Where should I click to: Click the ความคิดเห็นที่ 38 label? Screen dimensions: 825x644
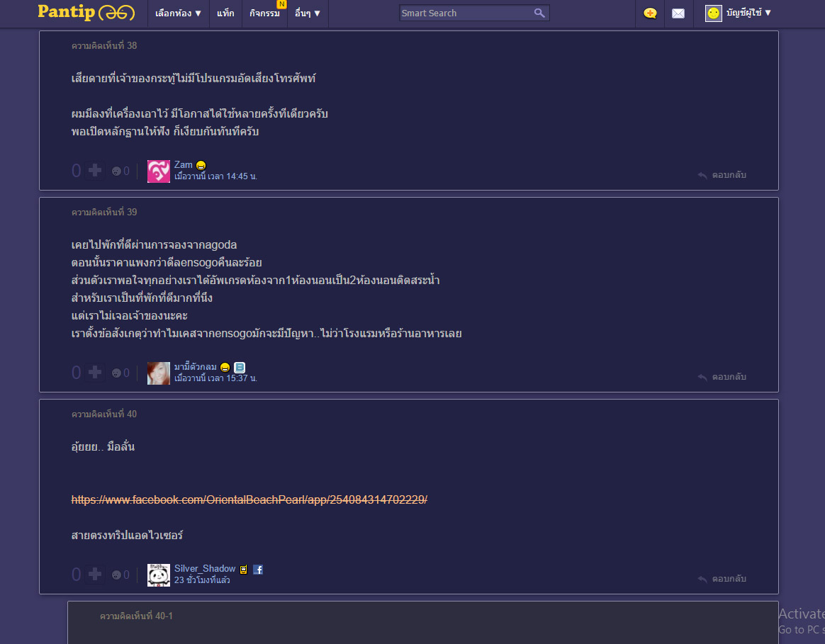pos(104,46)
